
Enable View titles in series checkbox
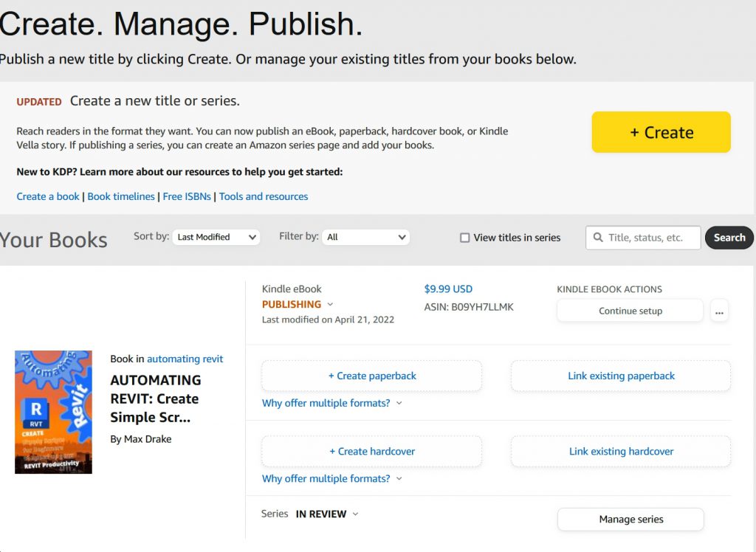pos(464,238)
